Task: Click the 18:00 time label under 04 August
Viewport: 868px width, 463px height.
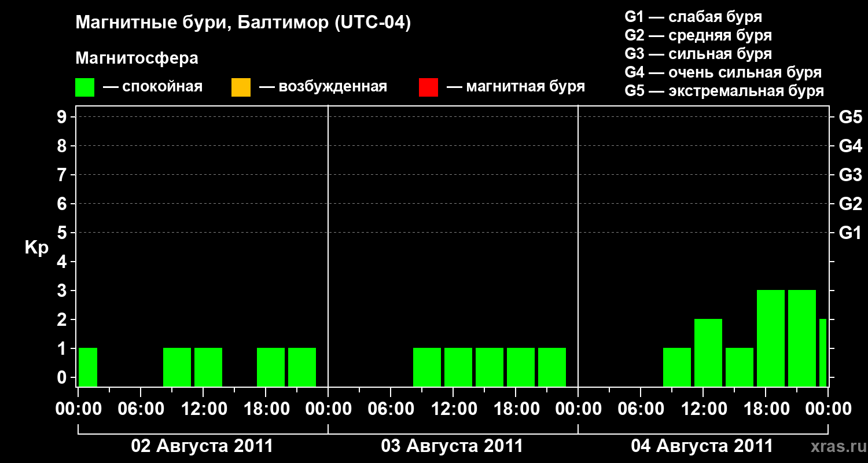Action: 766,409
